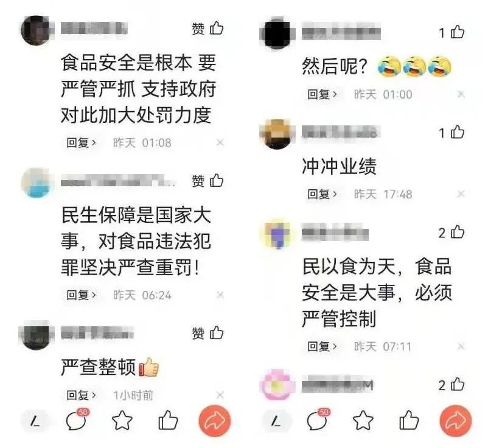Viewport: 488px width, 448px height.
Task: Favorite with the right star icon
Action: [x=363, y=420]
